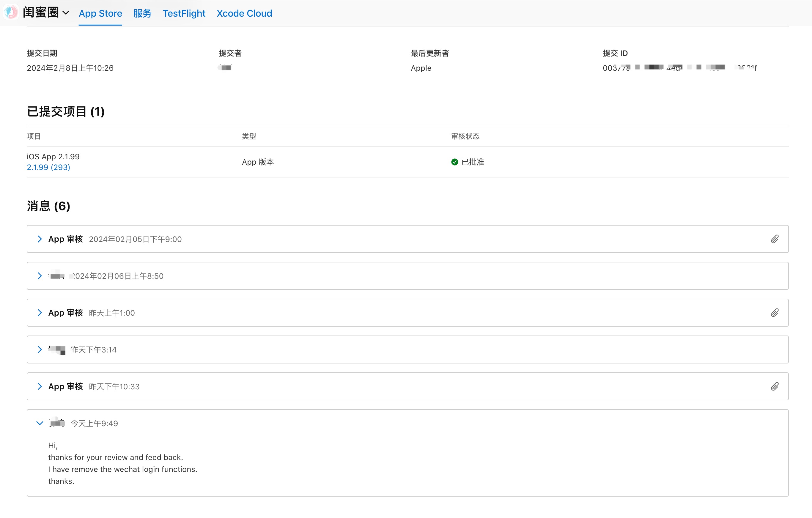
Task: Click paperclip icon on 昨天上午1:00 message
Action: [775, 313]
